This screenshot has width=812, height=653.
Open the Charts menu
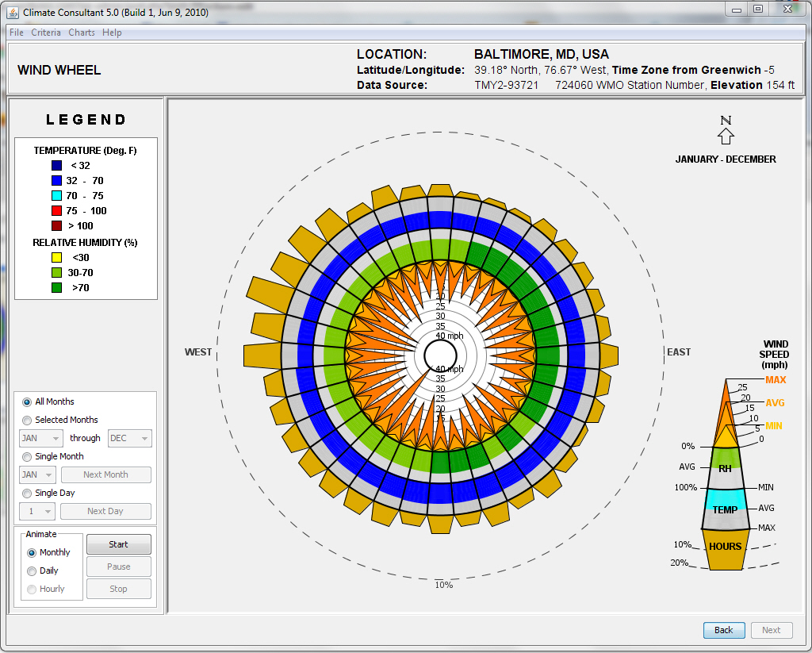pos(82,33)
